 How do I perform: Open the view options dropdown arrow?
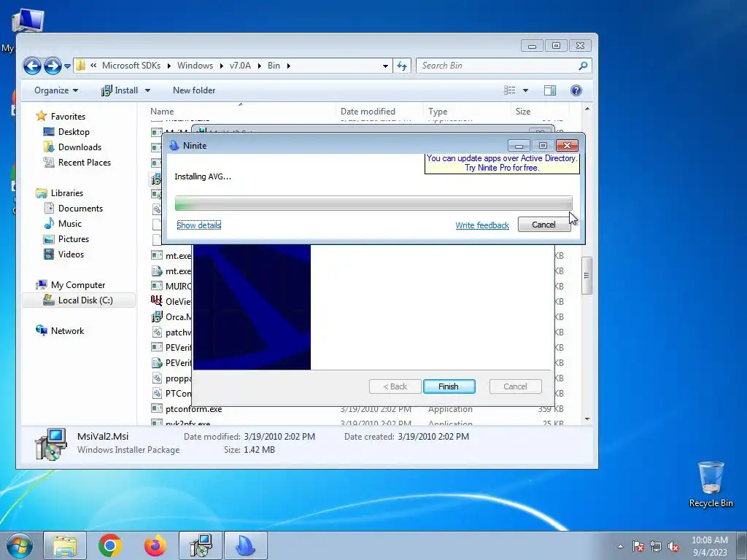pos(525,90)
